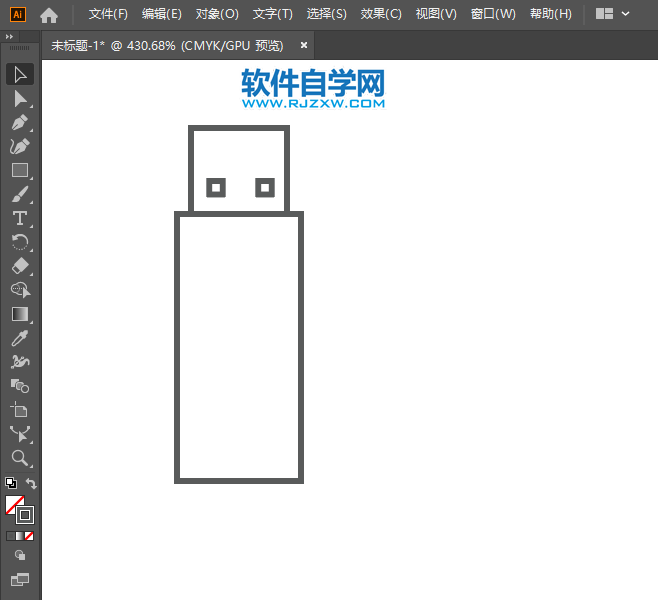Select the Symbol Sprayer tool
Image resolution: width=658 pixels, height=600 pixels.
(20, 362)
